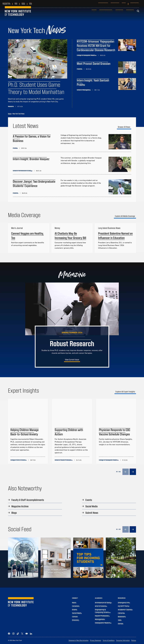Click Architecture & Design footer link
The image size is (144, 644).
point(103,603)
